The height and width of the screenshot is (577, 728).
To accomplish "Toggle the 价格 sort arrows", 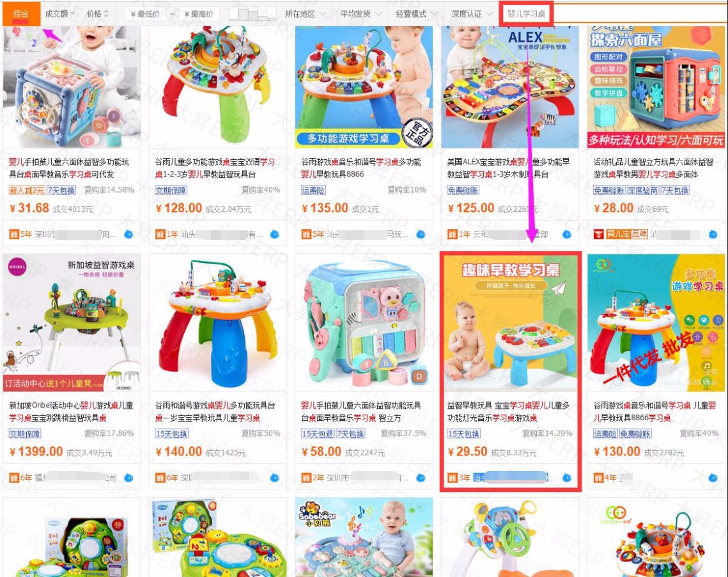I will [97, 14].
